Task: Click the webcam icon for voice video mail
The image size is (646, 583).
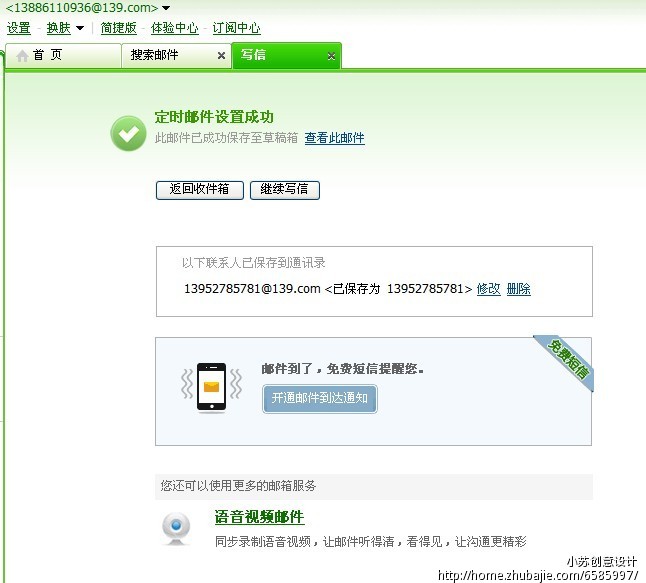Action: tap(177, 528)
